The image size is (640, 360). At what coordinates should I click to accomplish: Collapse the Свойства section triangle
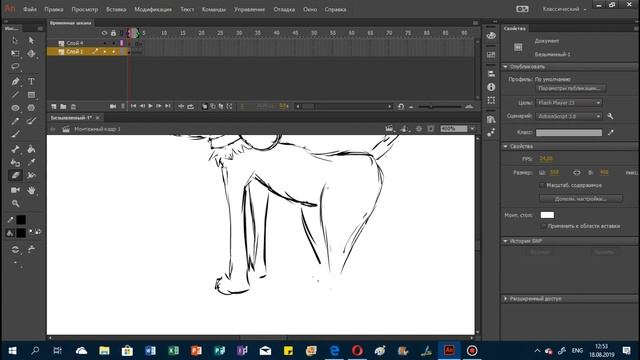click(505, 146)
